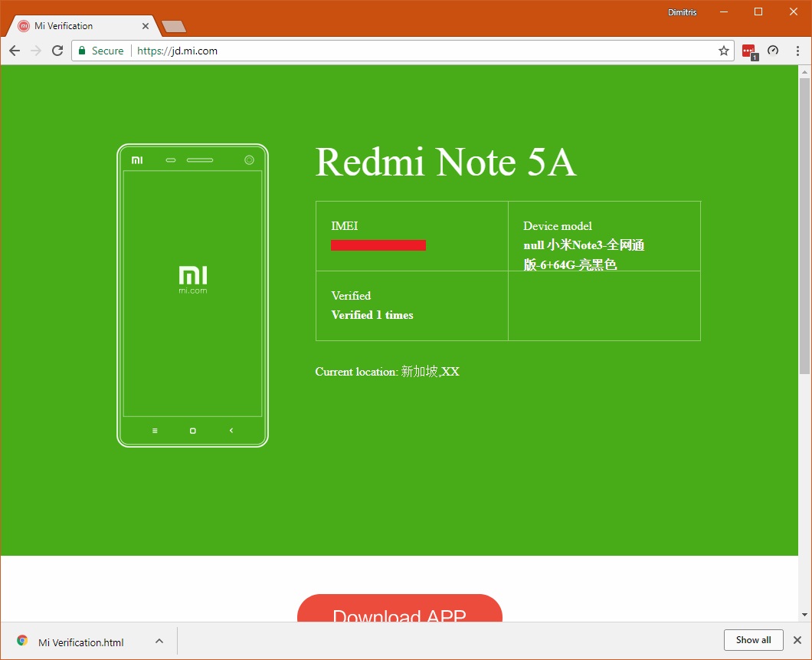Close the Mi Verification tab
This screenshot has height=660, width=812.
[x=146, y=26]
